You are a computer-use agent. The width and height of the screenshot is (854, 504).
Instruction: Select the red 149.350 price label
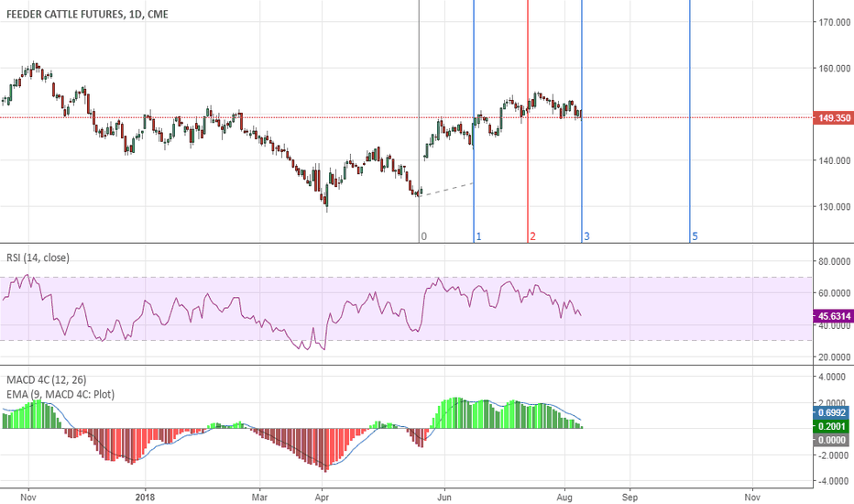(833, 117)
